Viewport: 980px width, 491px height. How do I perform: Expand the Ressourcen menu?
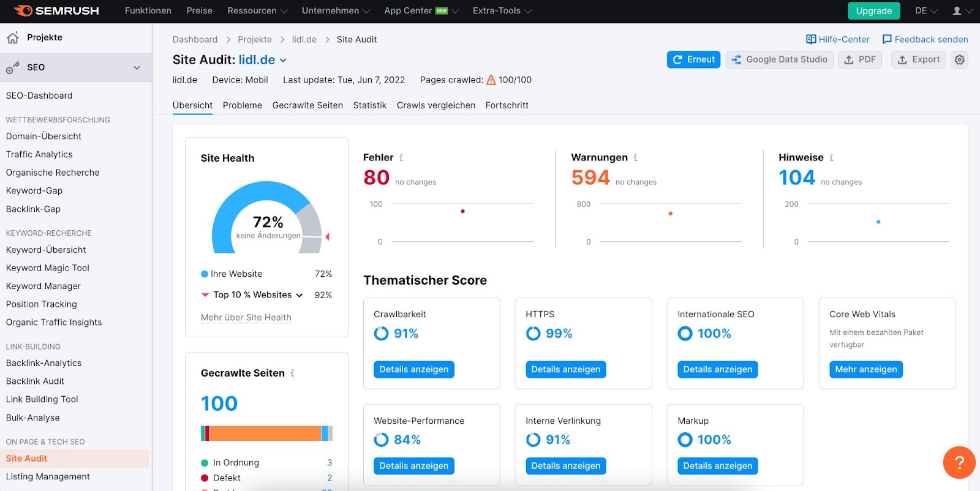point(257,10)
